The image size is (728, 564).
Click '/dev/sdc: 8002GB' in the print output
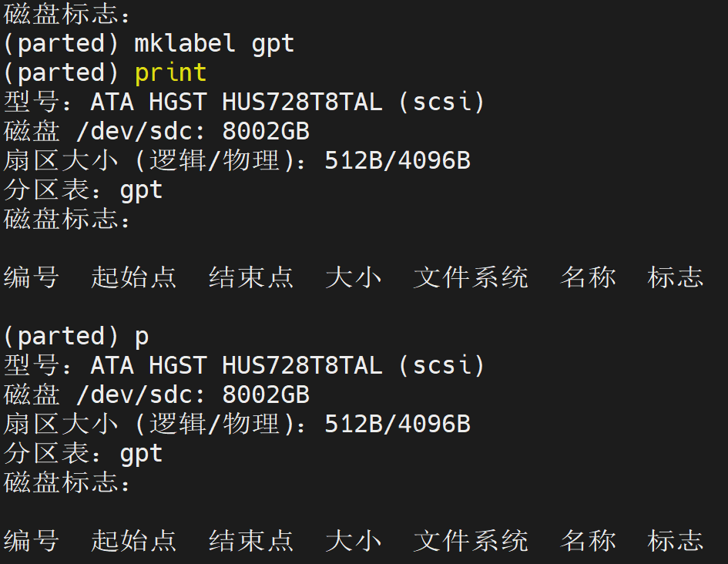coord(193,131)
